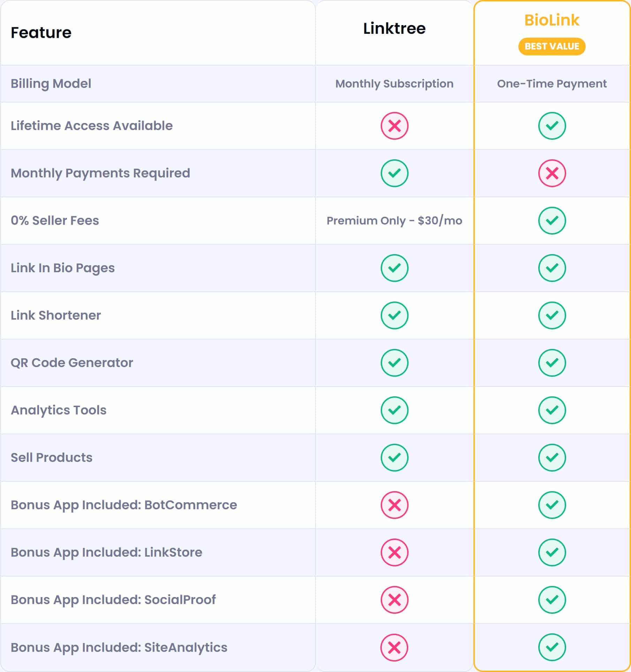Click BioLink's red X for Monthly Payments Required
Screen dimensions: 631x672
[x=552, y=173]
